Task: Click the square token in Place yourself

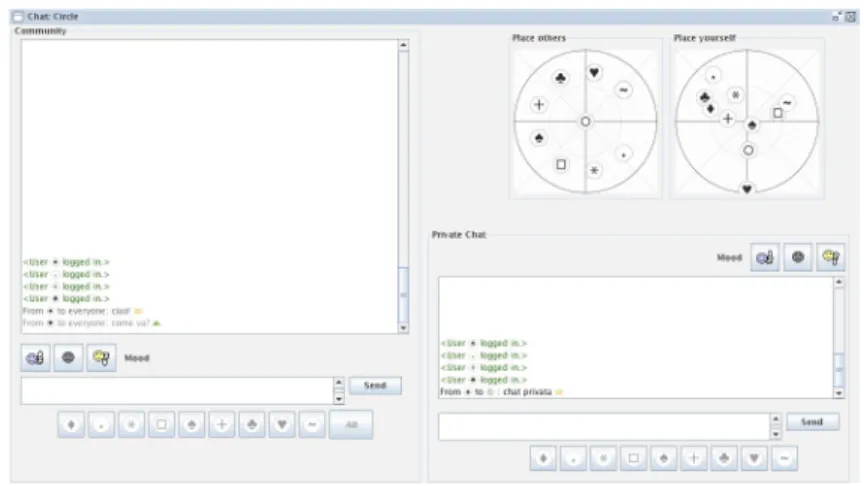Action: point(777,113)
